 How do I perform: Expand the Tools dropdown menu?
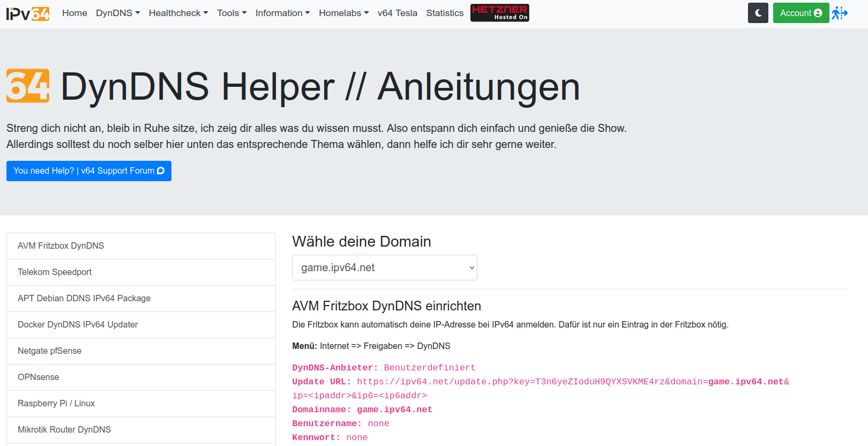231,13
